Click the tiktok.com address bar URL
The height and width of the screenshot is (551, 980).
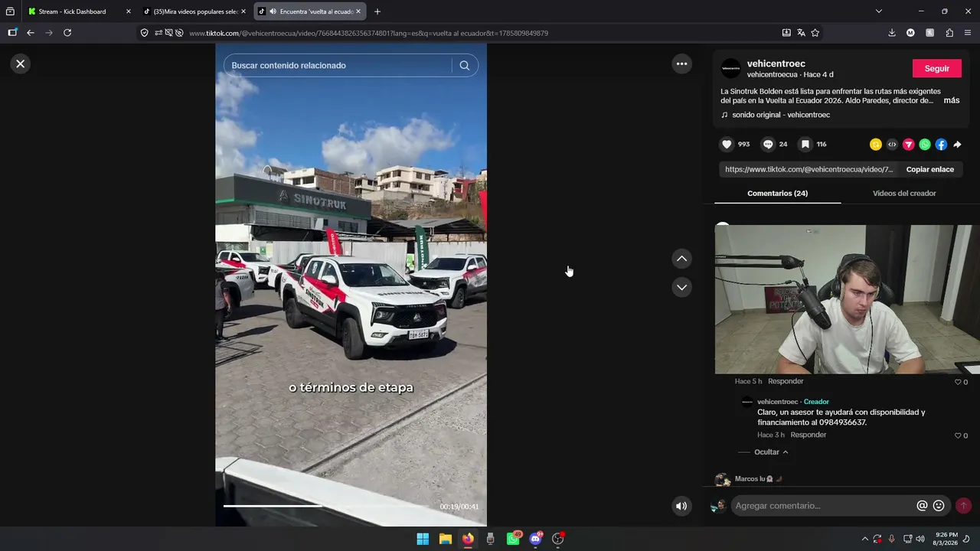click(368, 33)
